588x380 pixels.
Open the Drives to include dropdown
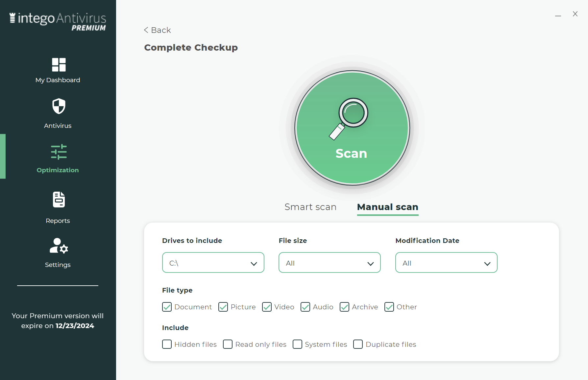click(213, 263)
